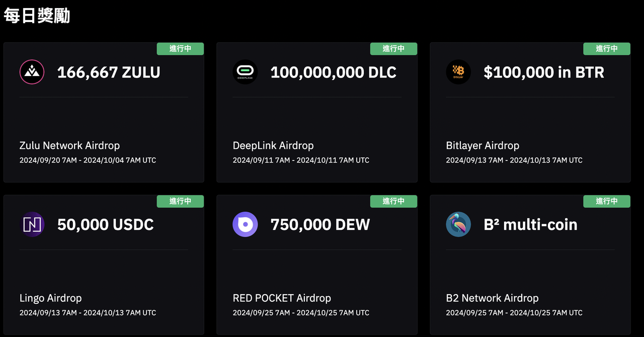Open the Lingo Airdrop title
This screenshot has height=337, width=644.
pyautogui.click(x=50, y=298)
